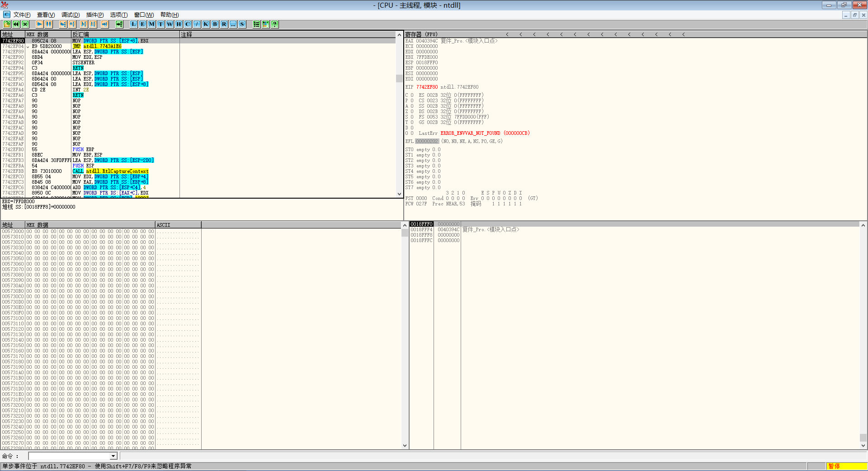
Task: Open the 命令 command dropdown arrow
Action: [113, 456]
